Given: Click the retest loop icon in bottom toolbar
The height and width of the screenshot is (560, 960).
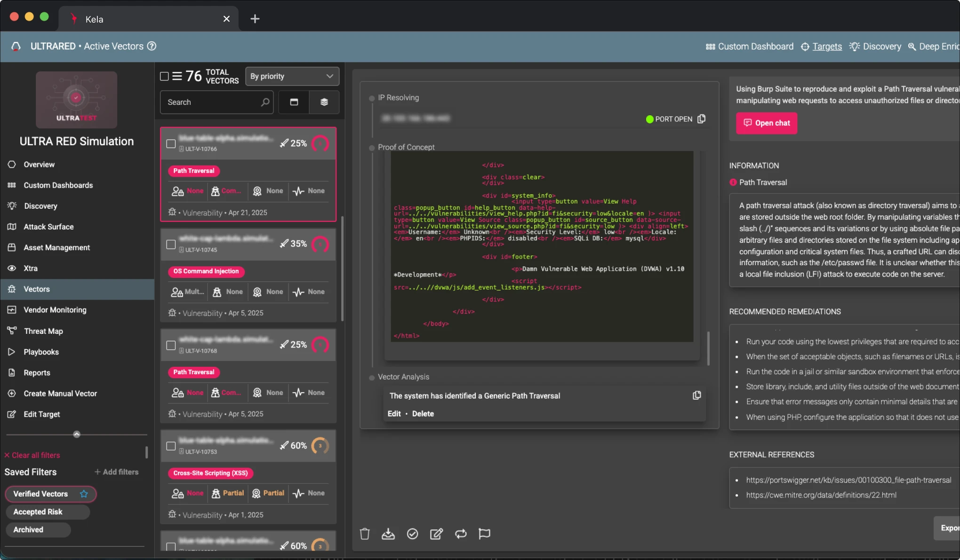Looking at the screenshot, I should 461,534.
